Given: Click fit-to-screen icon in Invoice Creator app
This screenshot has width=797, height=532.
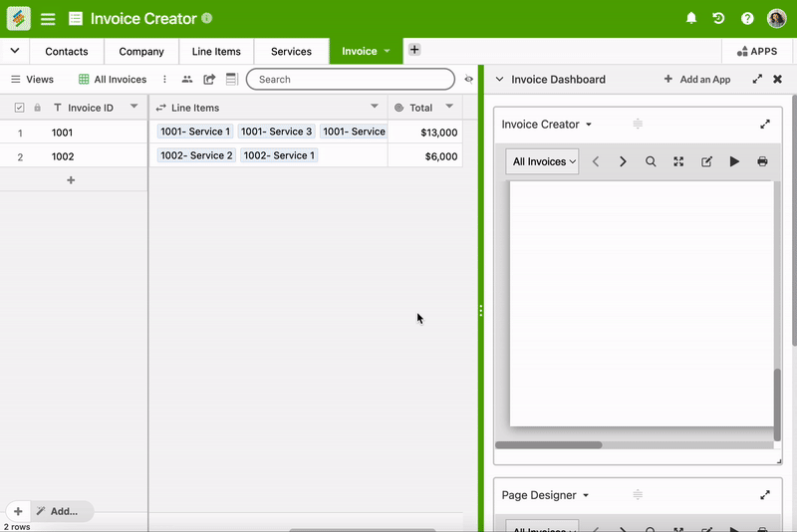Looking at the screenshot, I should pyautogui.click(x=678, y=161).
